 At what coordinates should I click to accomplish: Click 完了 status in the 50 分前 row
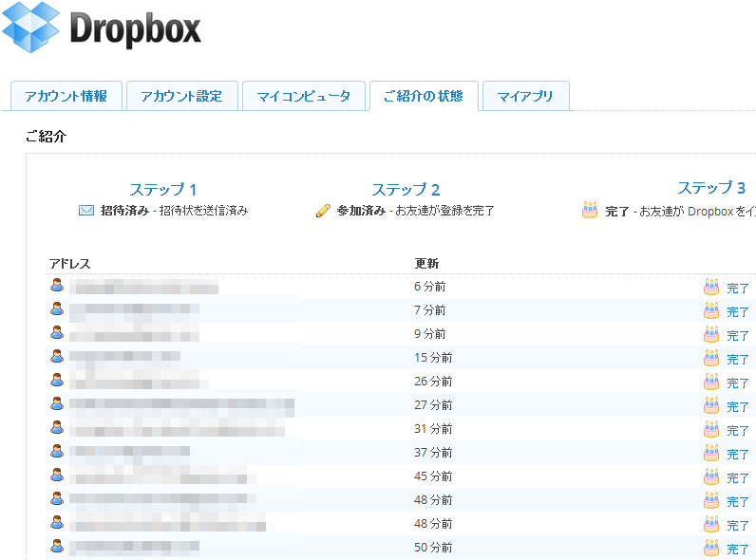pos(738,549)
